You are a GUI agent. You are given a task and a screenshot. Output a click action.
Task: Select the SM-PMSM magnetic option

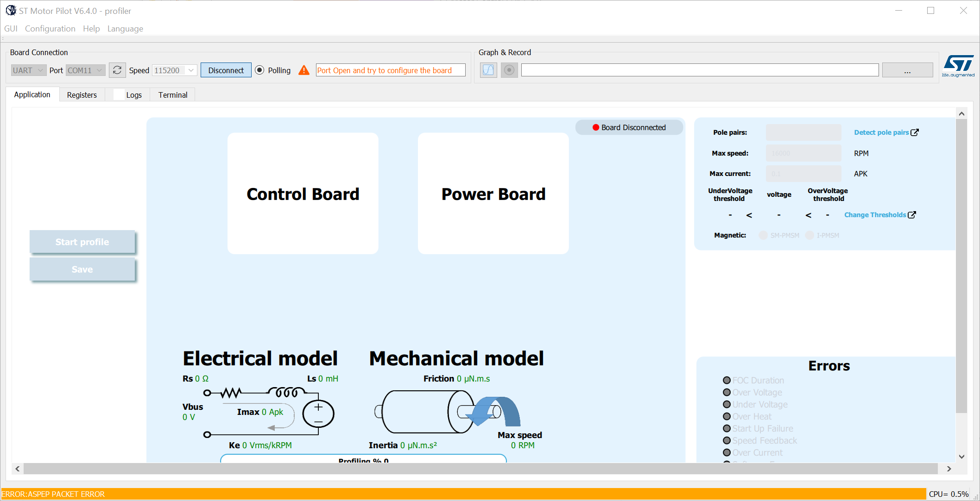pyautogui.click(x=763, y=235)
